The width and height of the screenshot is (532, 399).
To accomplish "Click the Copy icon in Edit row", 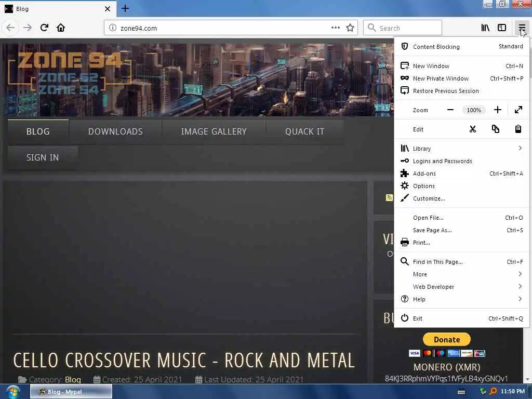I will pos(495,129).
